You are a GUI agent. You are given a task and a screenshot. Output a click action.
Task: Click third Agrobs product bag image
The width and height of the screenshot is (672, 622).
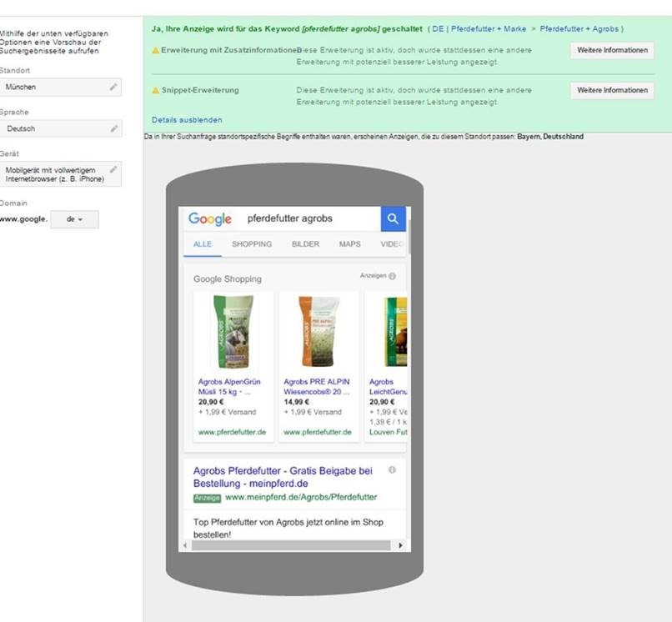click(x=396, y=332)
